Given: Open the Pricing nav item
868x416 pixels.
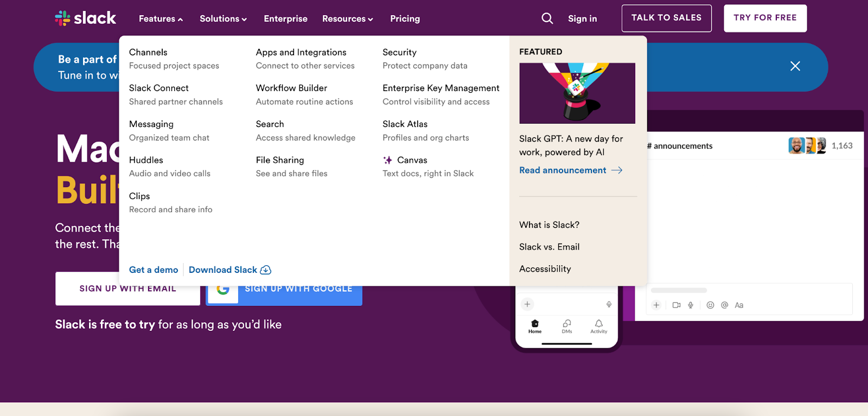Looking at the screenshot, I should point(405,18).
